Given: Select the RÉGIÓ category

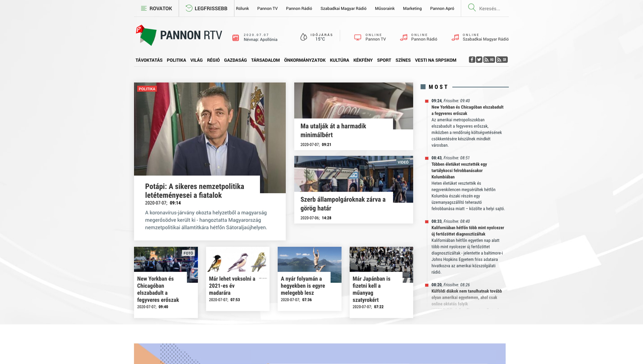Looking at the screenshot, I should click(x=213, y=60).
